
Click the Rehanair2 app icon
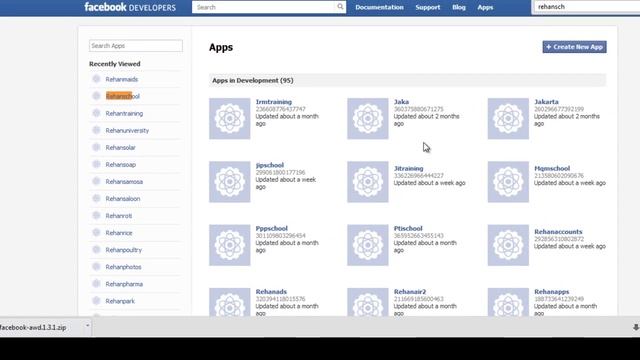pyautogui.click(x=368, y=302)
